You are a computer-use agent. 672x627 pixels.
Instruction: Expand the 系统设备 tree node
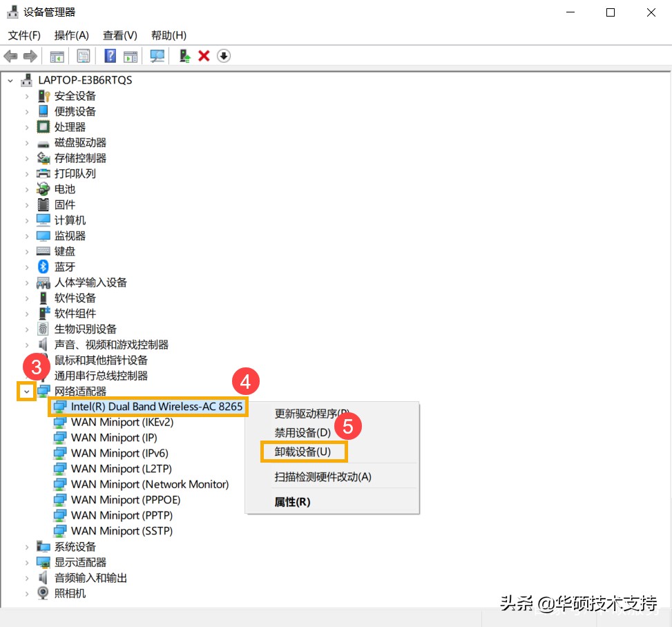pos(27,546)
